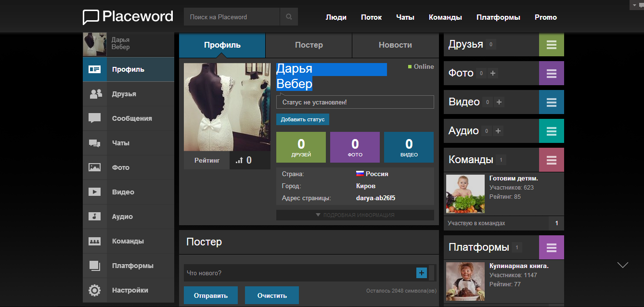644x307 pixels.
Task: Click the Чаты sidebar icon
Action: click(x=95, y=143)
